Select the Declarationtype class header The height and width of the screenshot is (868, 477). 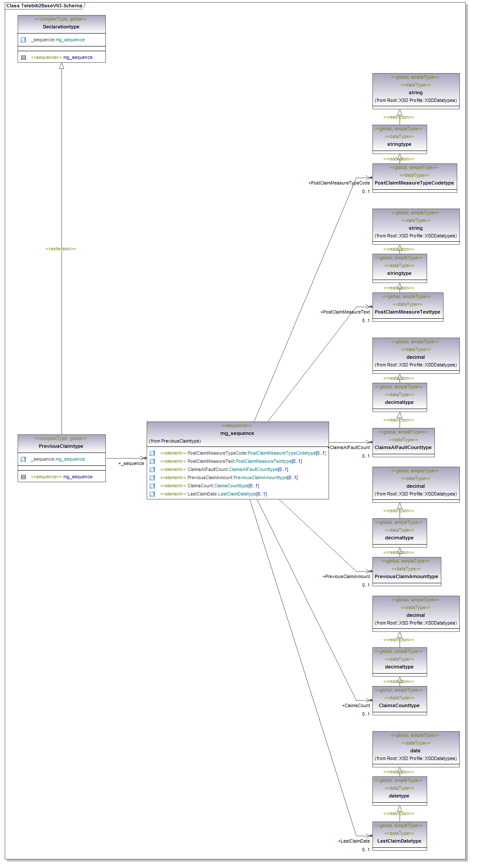[x=61, y=27]
